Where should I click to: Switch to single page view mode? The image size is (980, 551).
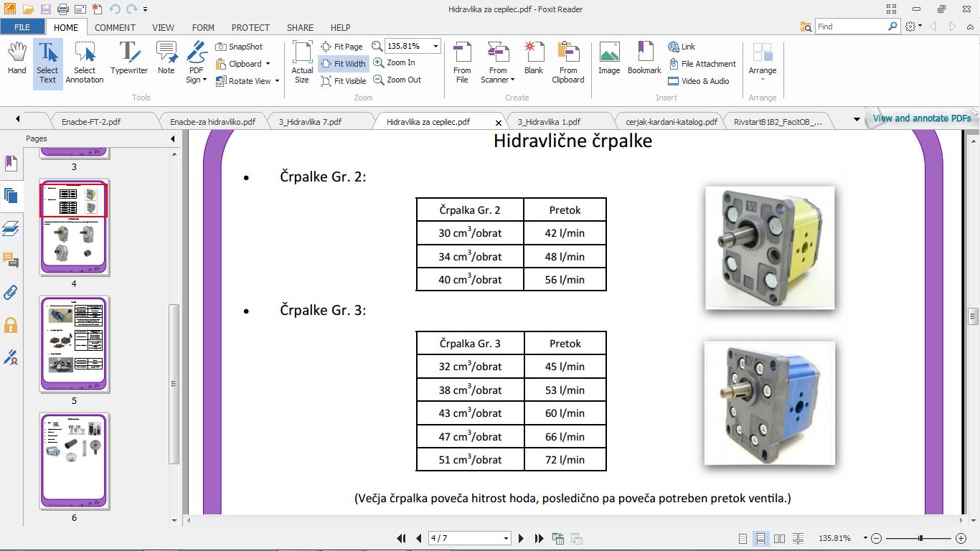point(743,538)
